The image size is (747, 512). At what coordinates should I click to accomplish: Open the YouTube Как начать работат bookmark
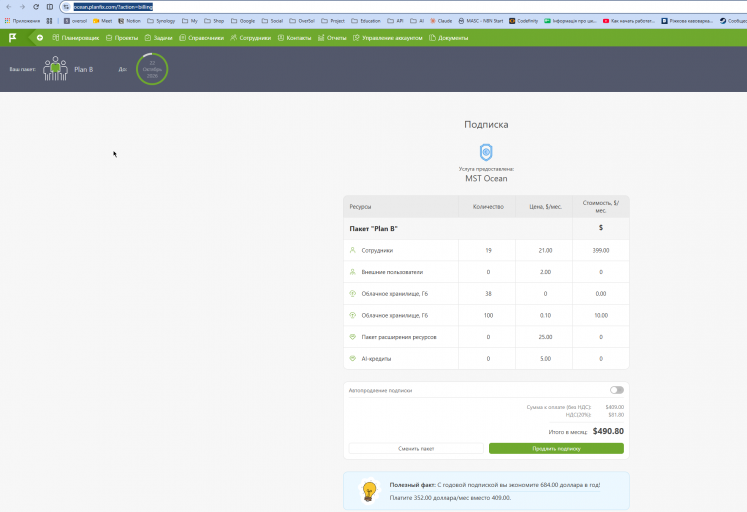tap(629, 21)
